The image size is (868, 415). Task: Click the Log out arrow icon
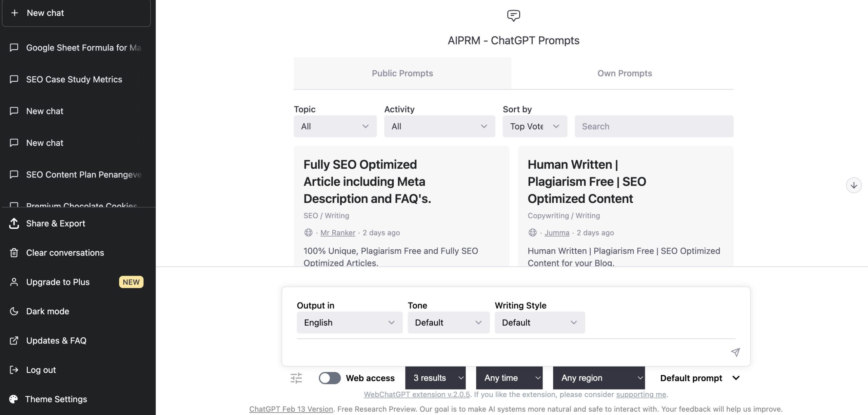tap(14, 370)
